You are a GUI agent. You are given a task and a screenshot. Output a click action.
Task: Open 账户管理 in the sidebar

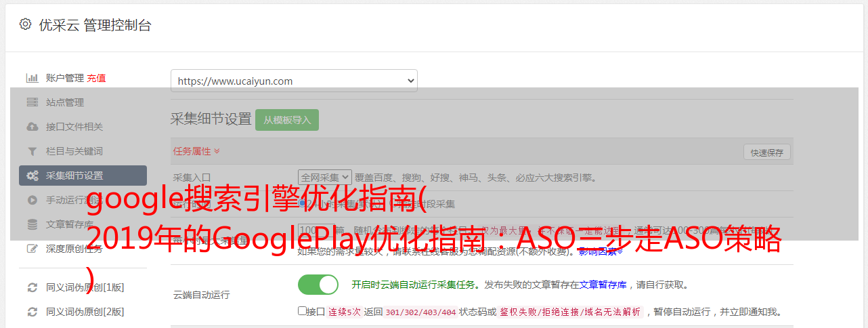click(x=65, y=78)
